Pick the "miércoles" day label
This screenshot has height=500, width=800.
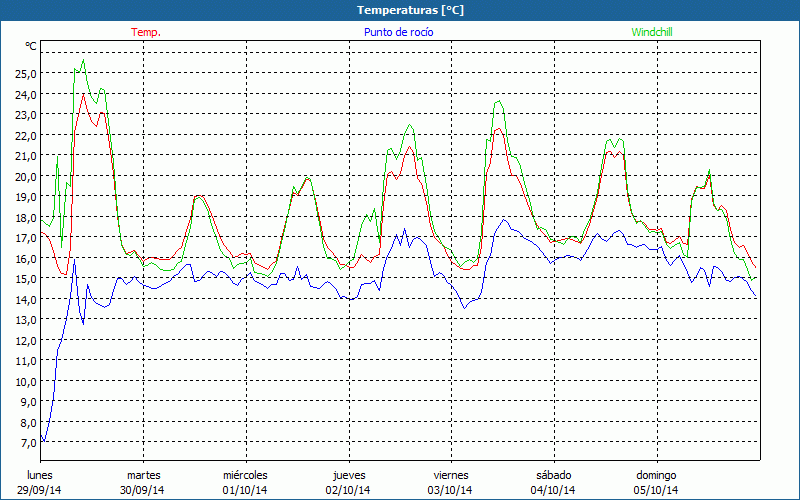click(245, 474)
